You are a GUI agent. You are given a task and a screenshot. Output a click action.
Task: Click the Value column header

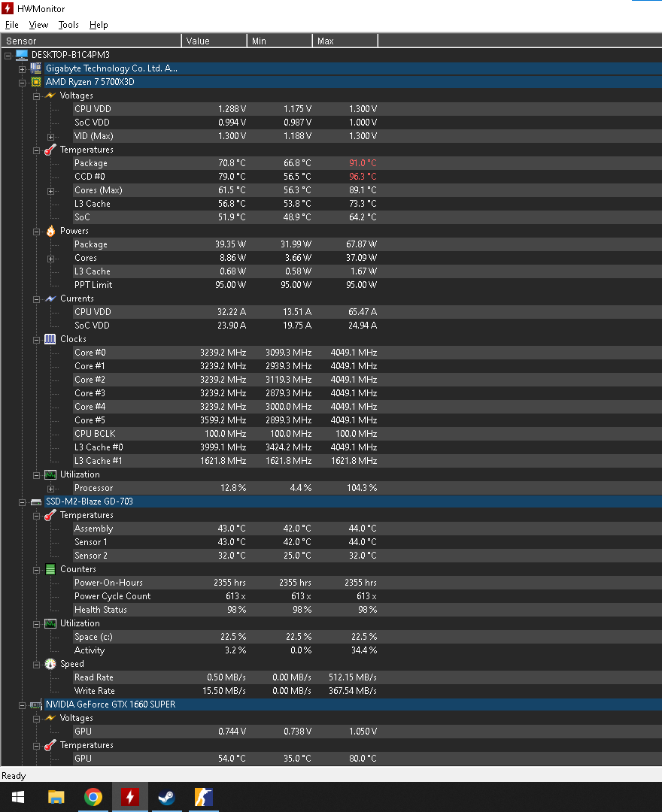click(x=214, y=41)
